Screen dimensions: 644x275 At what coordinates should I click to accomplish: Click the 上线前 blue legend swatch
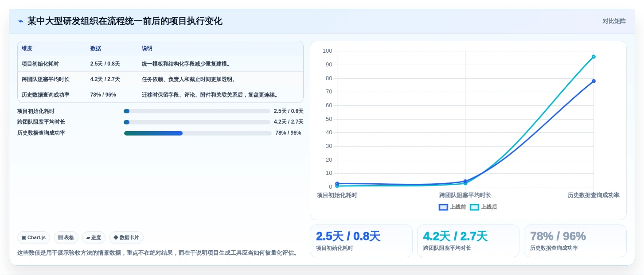443,207
